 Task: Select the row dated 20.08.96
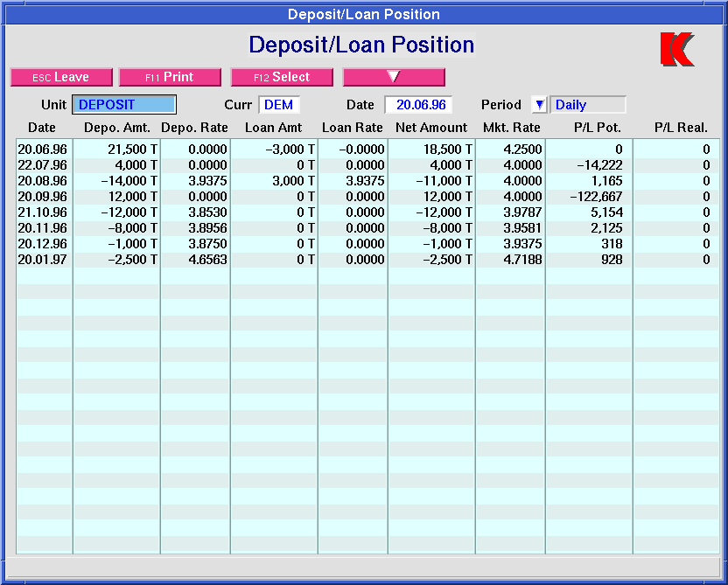pos(367,181)
